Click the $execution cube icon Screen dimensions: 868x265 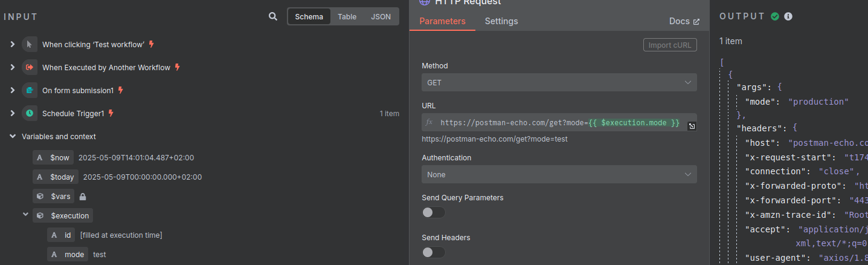coord(40,215)
